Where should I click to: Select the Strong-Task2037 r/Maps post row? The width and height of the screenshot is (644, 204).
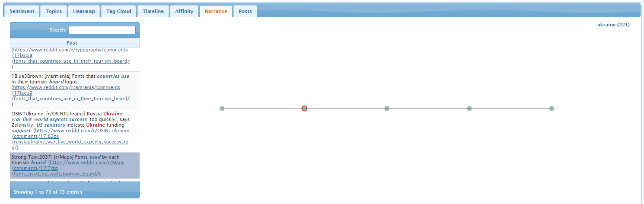pyautogui.click(x=74, y=166)
